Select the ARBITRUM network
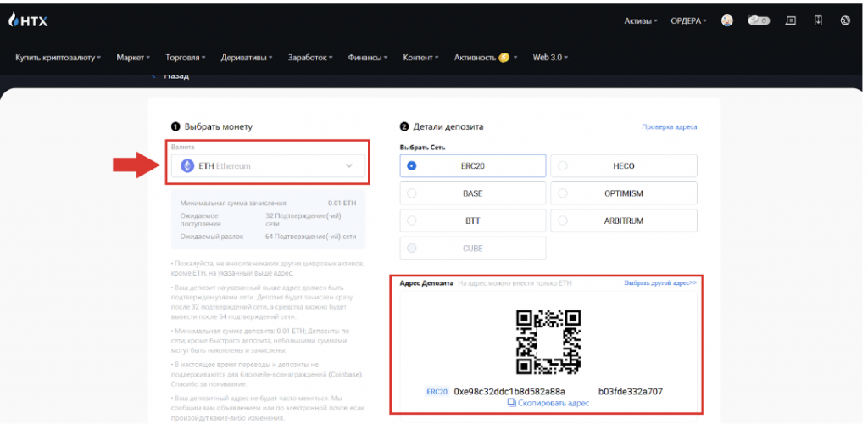868x430 pixels. (624, 221)
